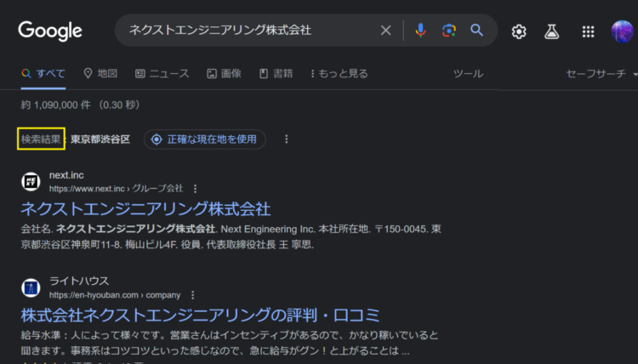The height and width of the screenshot is (364, 638).
Task: Open more options next to location button
Action: point(287,139)
